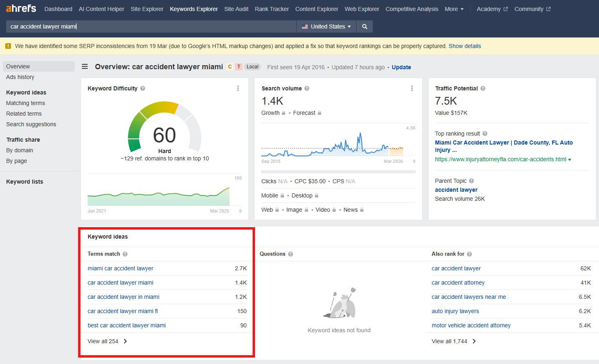The width and height of the screenshot is (599, 364).
Task: Click the T badge next to title
Action: (239, 67)
